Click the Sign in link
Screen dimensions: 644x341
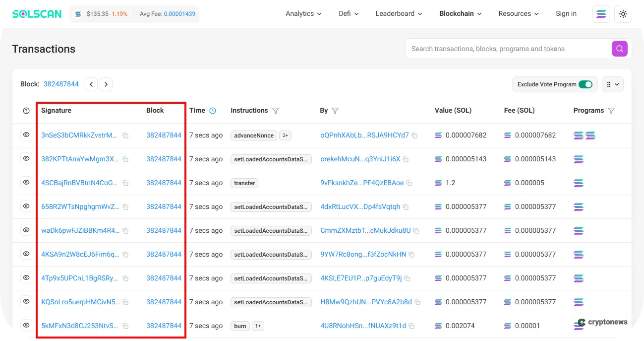566,13
